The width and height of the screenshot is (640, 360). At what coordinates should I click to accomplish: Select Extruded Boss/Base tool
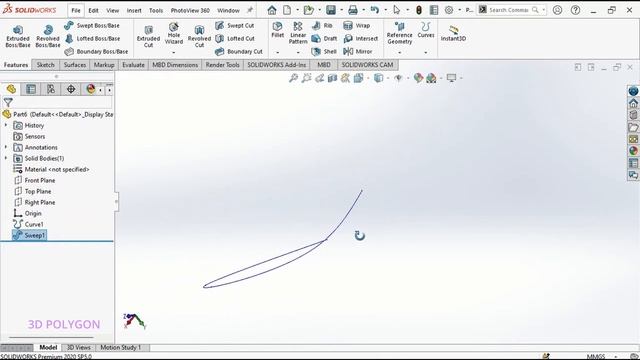(x=18, y=36)
